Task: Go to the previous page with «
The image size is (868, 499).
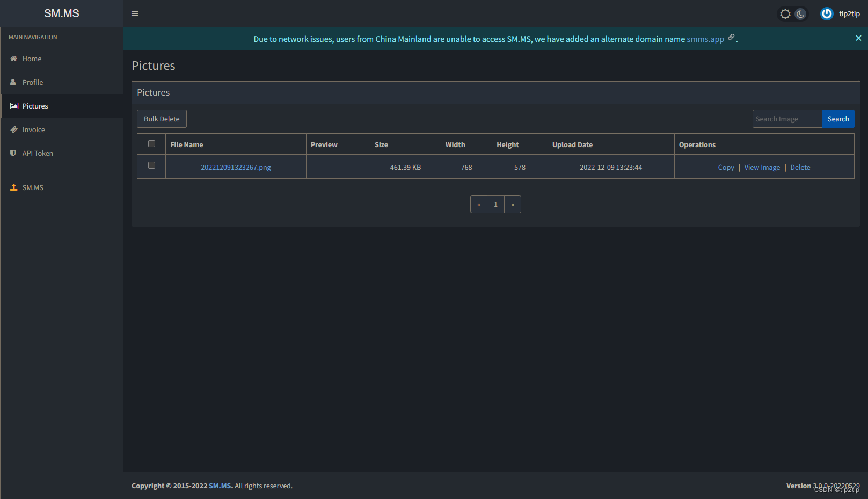Action: 479,204
